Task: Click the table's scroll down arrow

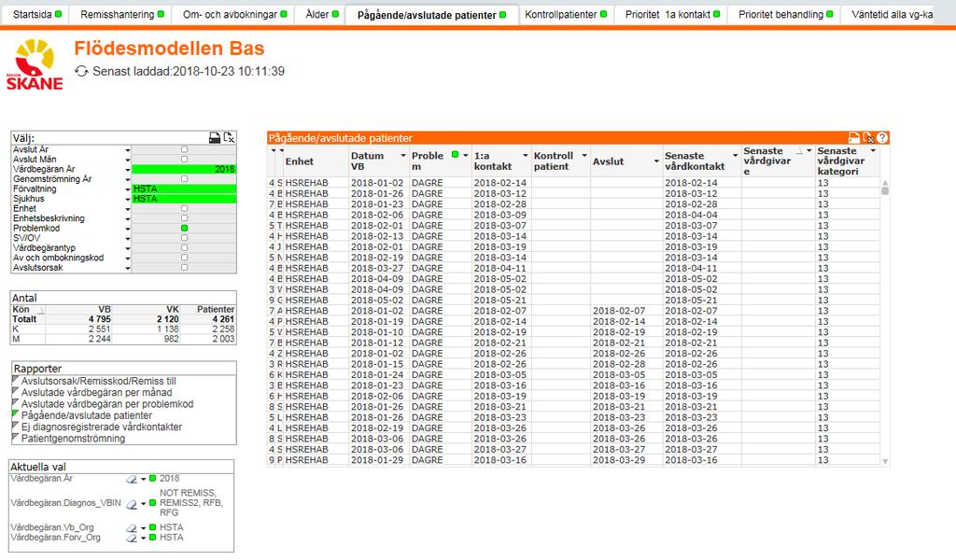Action: 885,461
